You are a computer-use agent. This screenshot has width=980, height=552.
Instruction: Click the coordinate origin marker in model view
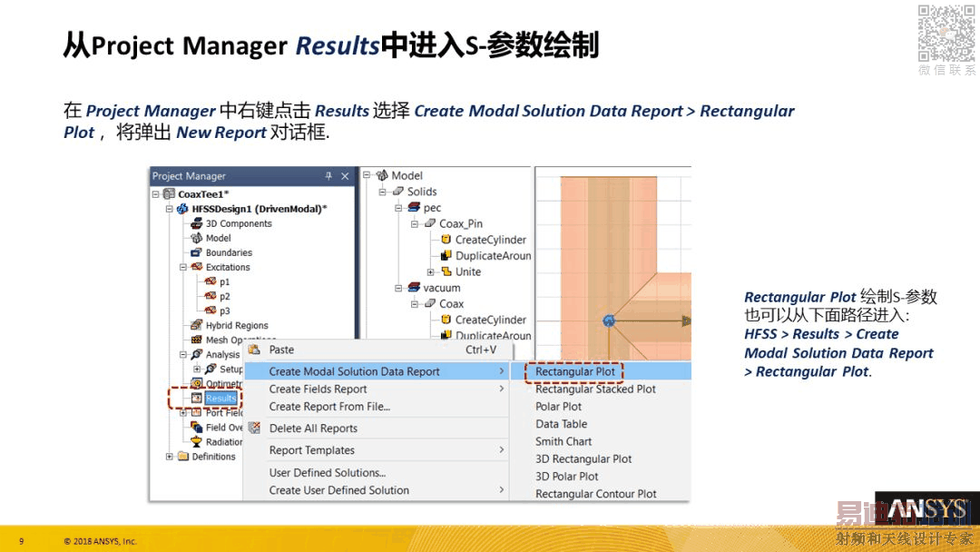tap(609, 320)
